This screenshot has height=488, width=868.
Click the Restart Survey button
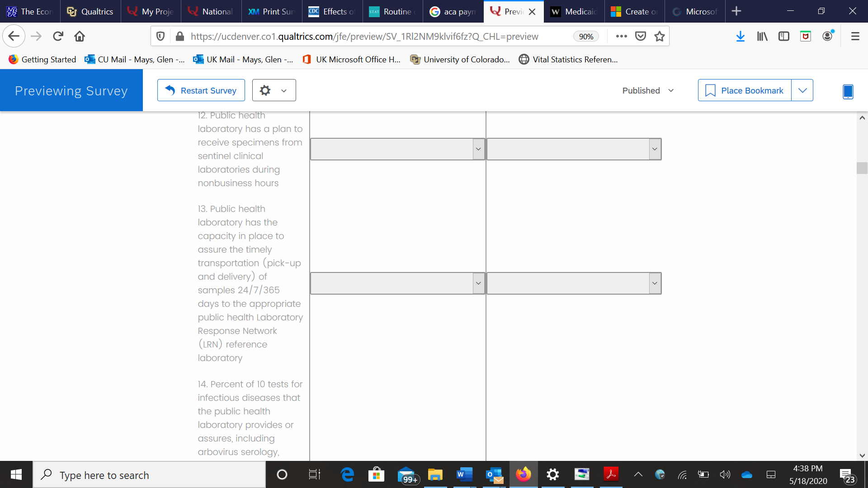(201, 90)
